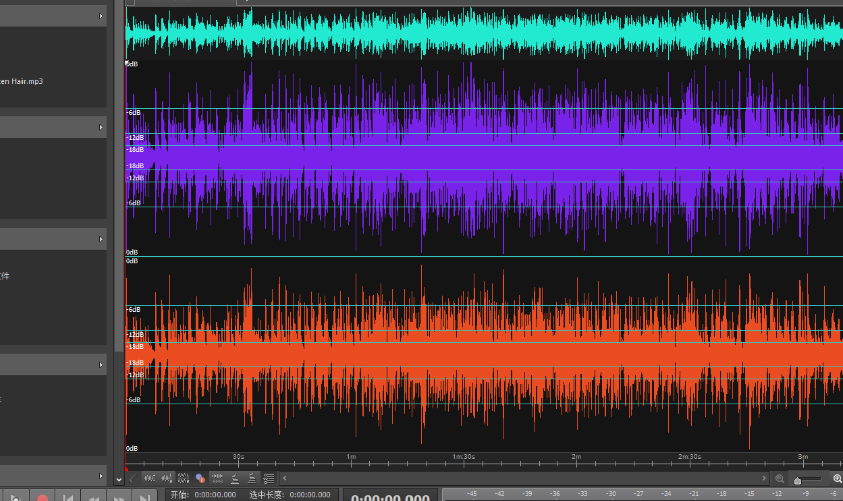
Task: Click the 开始 start time field
Action: click(215, 495)
